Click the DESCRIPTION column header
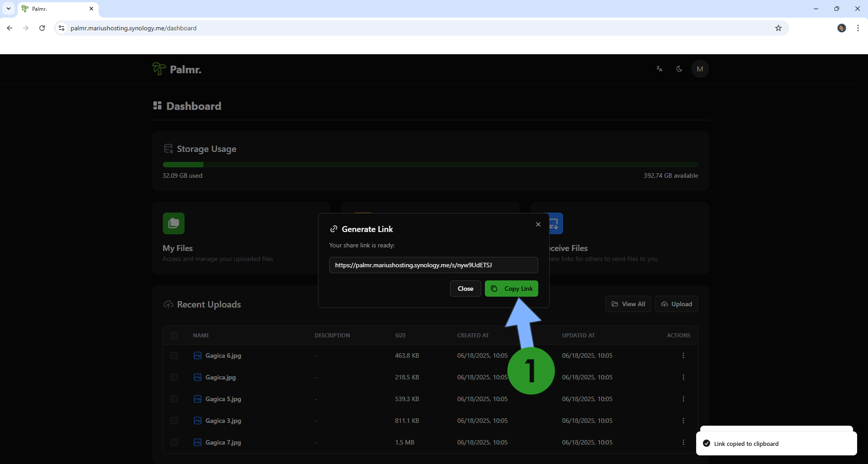This screenshot has width=868, height=464. point(332,336)
